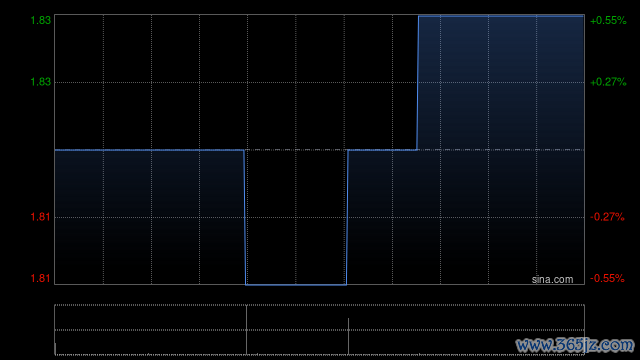
Task: Click the first flat price segment at session open
Action: pos(149,150)
